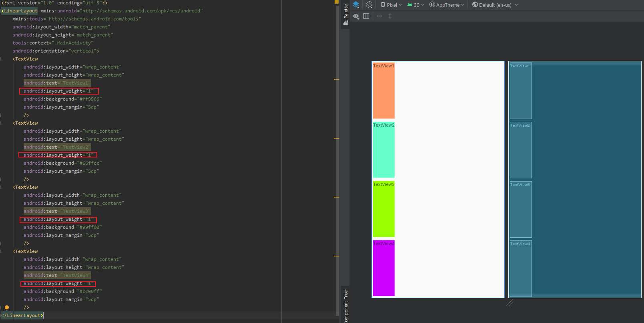Click the column layout toolbar icon
The image size is (644, 323).
click(366, 16)
